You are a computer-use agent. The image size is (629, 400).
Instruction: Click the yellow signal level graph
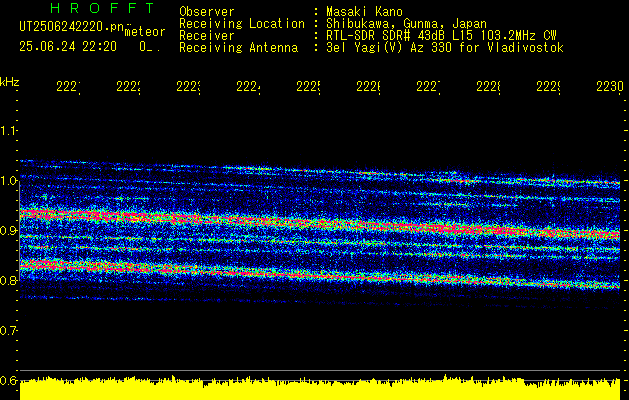[x=320, y=388]
